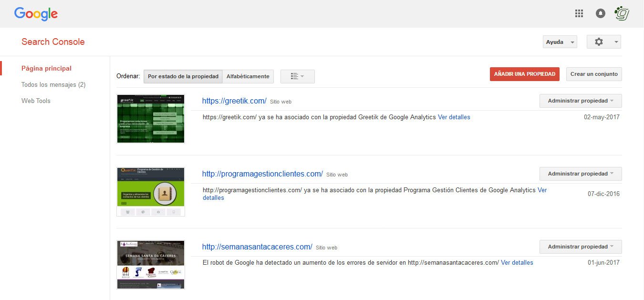Open the semanasantacaceres.com property link
This screenshot has width=644, height=300.
tap(257, 247)
